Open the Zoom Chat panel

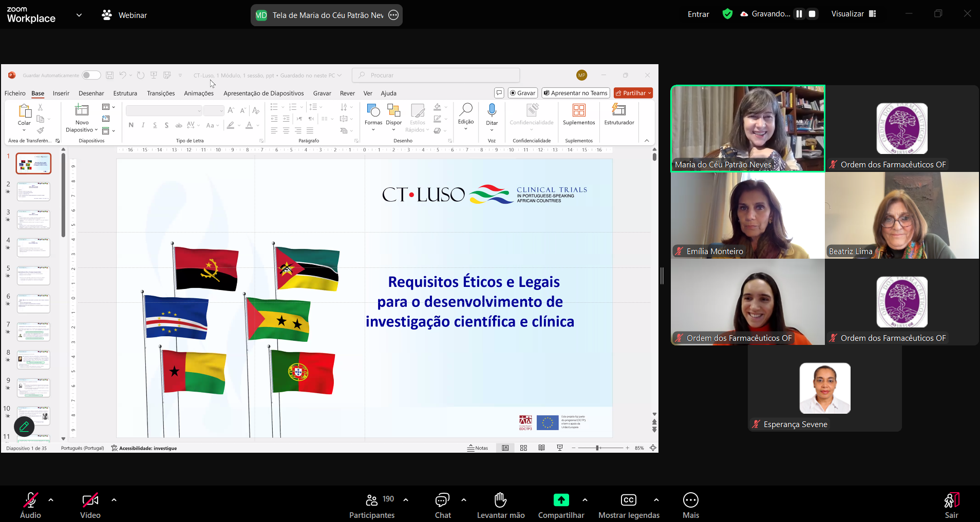[443, 506]
